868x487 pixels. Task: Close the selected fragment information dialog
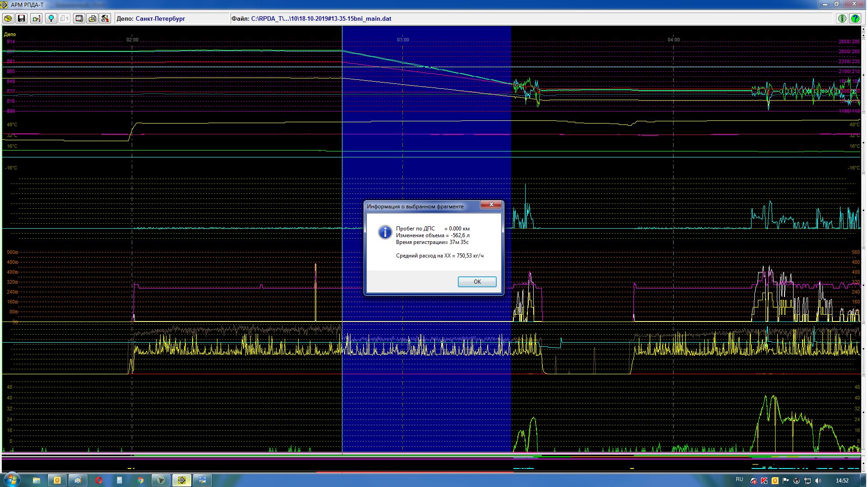[491, 205]
